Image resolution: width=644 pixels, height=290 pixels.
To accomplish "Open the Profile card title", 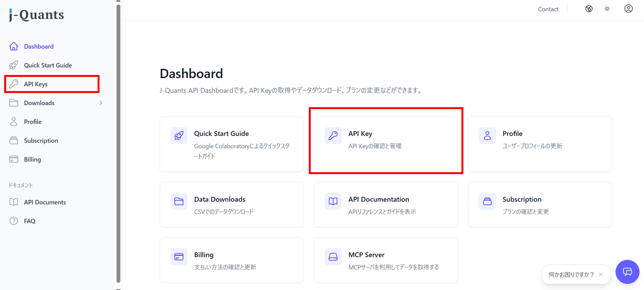I will (513, 134).
